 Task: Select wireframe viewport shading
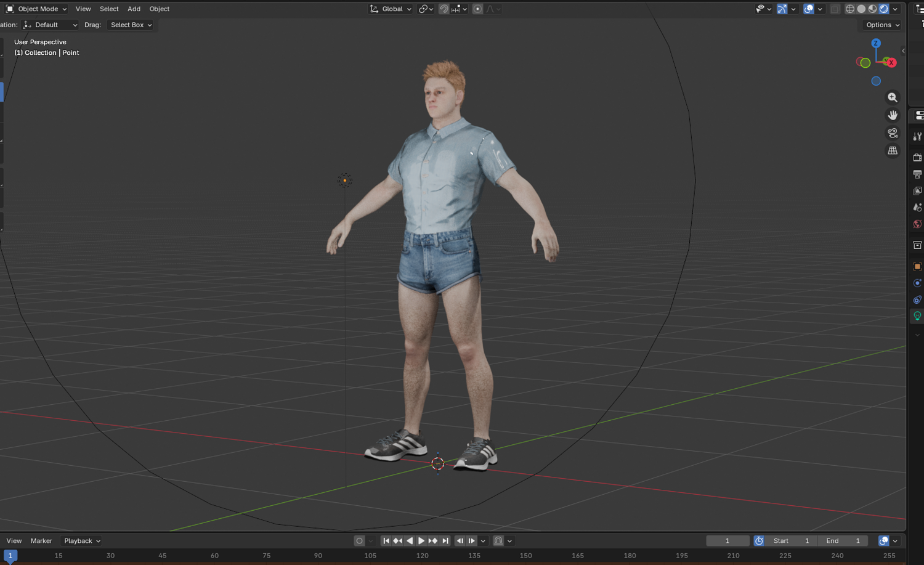[x=850, y=9]
